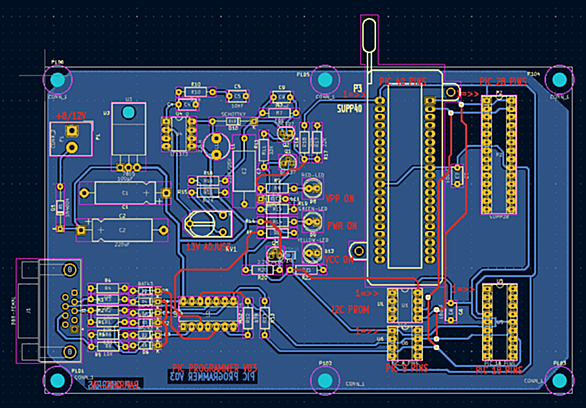The height and width of the screenshot is (408, 586).
Task: Select the C2 capacitor footprint
Action: pyautogui.click(x=122, y=230)
